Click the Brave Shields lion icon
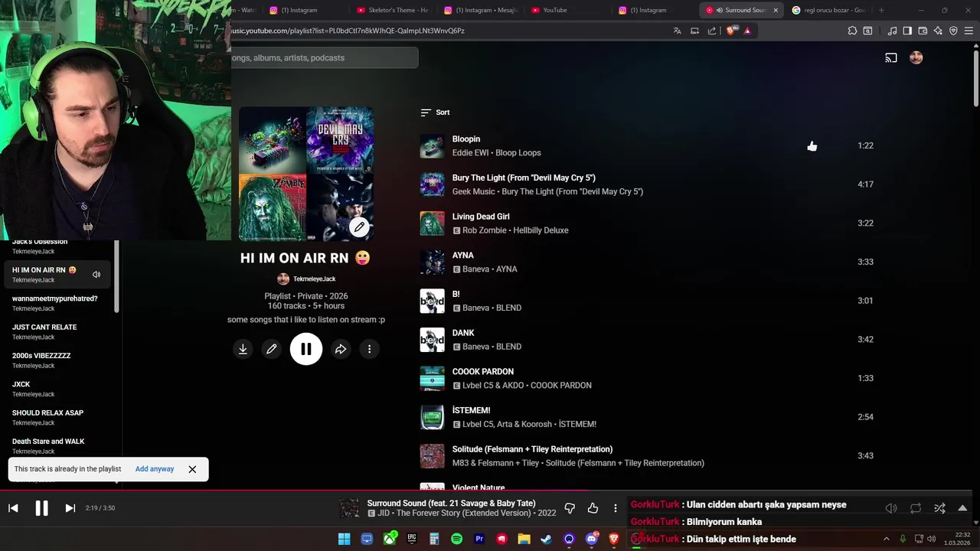Viewport: 980px width, 551px height. (730, 31)
